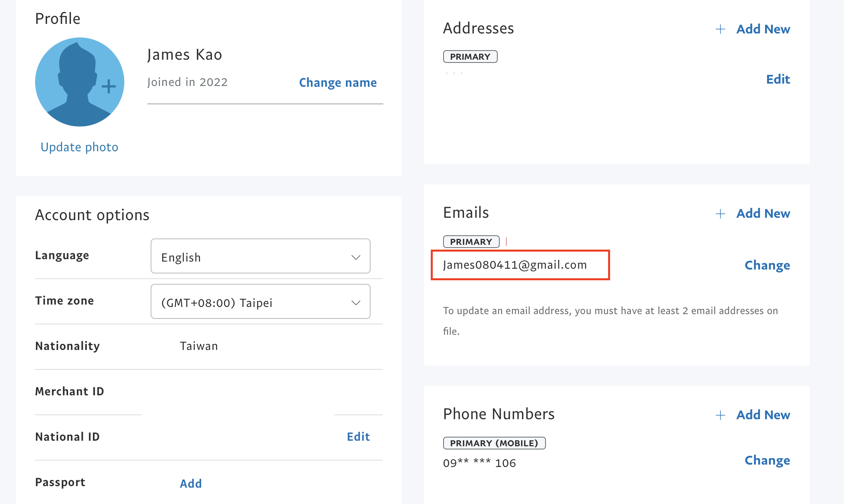The image size is (844, 504).
Task: Click Change name next to James Kao
Action: coord(338,82)
